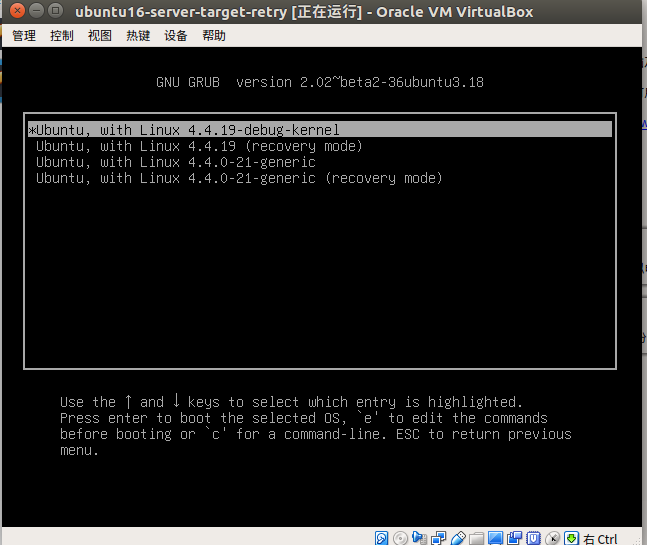Click the 右 Ctrl host key indicator

pyautogui.click(x=600, y=539)
